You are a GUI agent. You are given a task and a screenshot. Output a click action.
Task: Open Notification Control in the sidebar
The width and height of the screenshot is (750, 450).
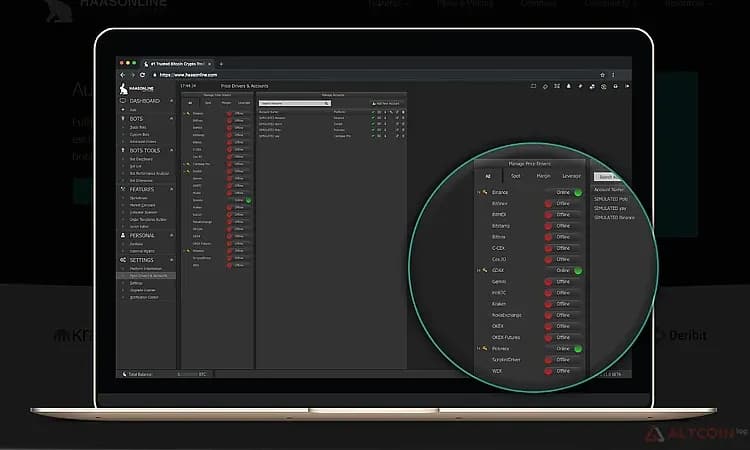point(143,297)
